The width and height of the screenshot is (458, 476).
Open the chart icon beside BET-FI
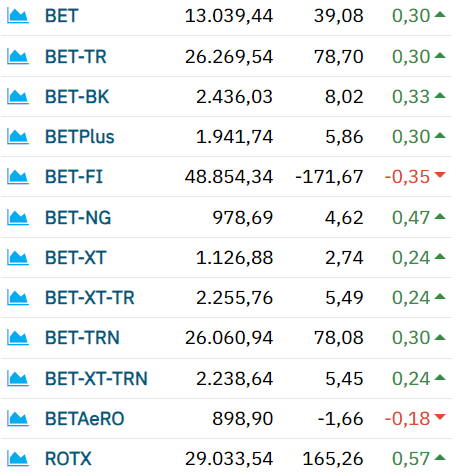(18, 177)
